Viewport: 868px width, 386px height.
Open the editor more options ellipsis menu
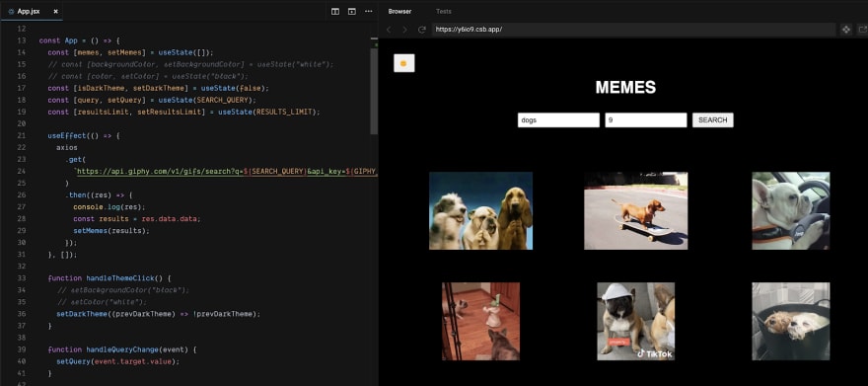tap(368, 11)
